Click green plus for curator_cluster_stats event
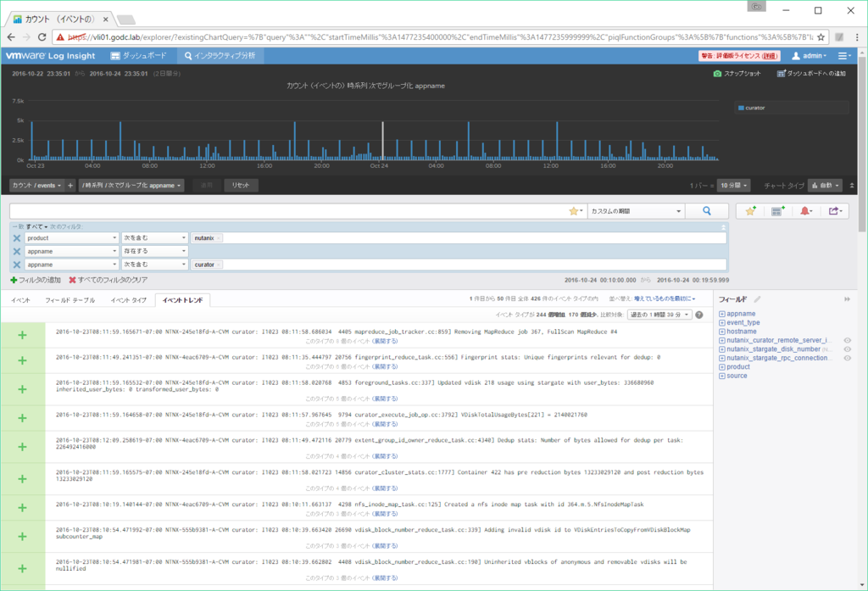The height and width of the screenshot is (591, 868). (22, 479)
